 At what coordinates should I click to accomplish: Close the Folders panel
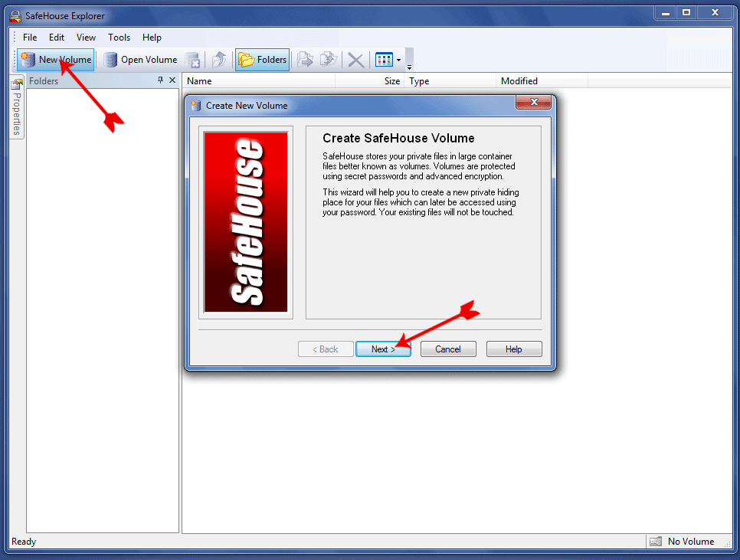point(172,80)
